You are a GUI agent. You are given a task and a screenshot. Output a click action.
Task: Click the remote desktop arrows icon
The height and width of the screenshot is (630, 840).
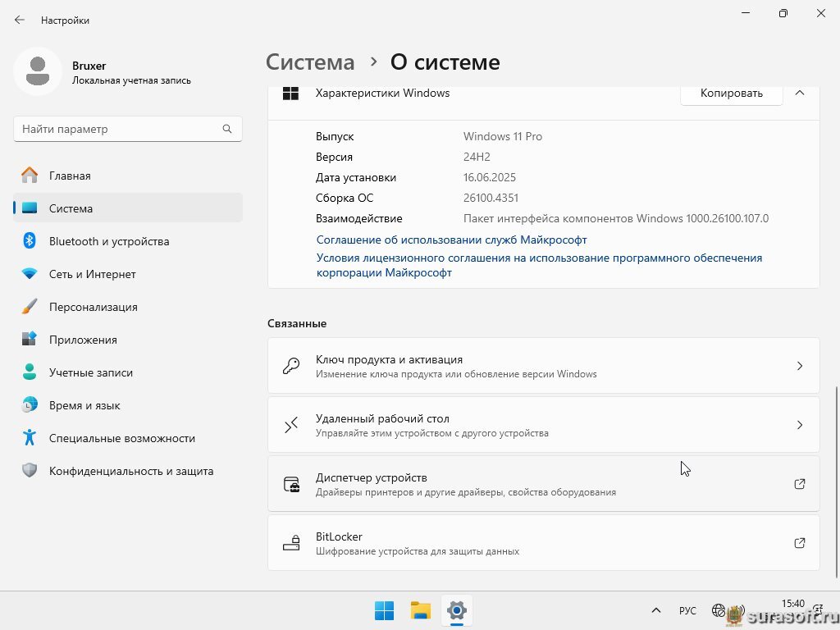[x=291, y=425]
